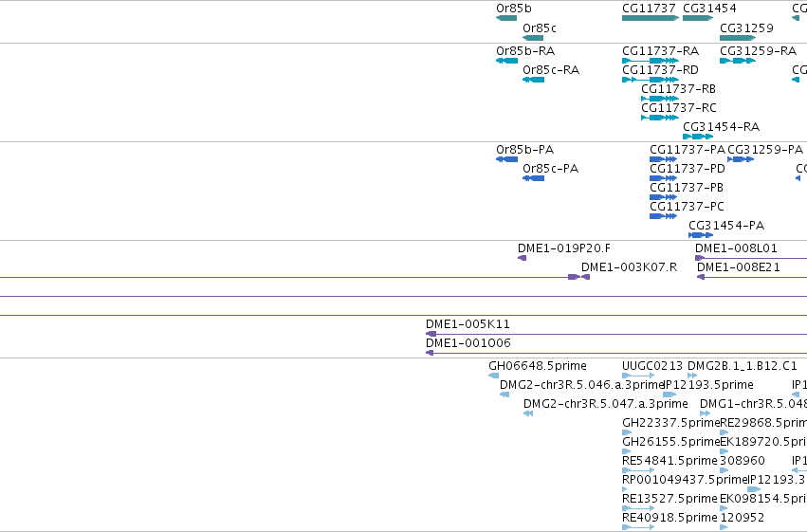Select the UUGC0213 EST label
This screenshot has width=807, height=532.
click(x=652, y=366)
